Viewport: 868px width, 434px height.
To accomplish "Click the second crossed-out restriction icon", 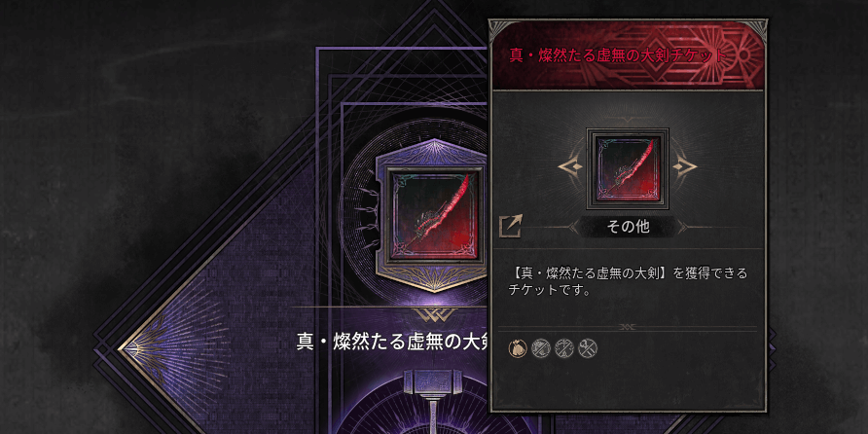I will coord(540,347).
